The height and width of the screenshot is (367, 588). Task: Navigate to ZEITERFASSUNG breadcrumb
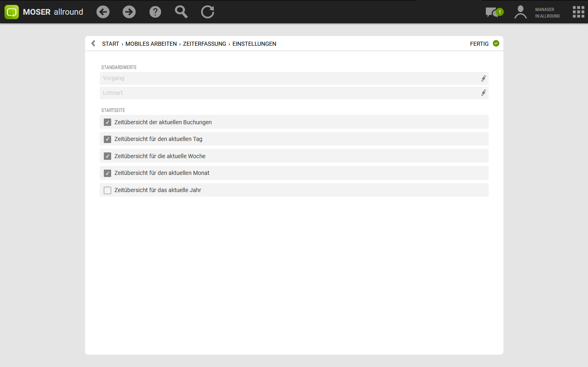pos(204,44)
